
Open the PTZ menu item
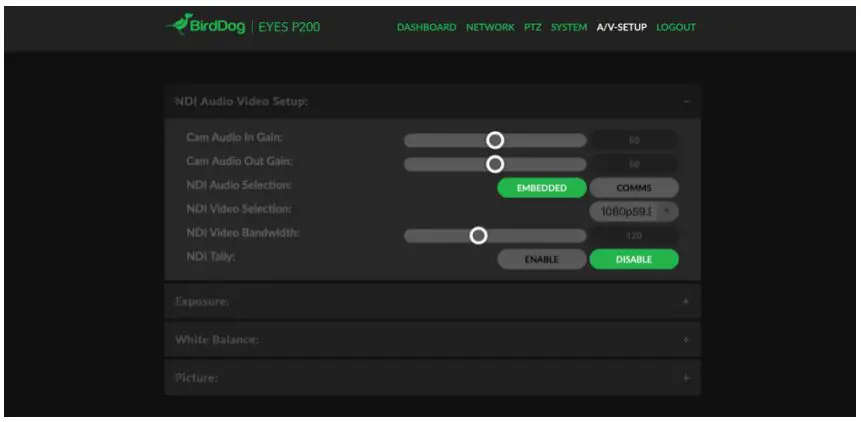tap(533, 27)
